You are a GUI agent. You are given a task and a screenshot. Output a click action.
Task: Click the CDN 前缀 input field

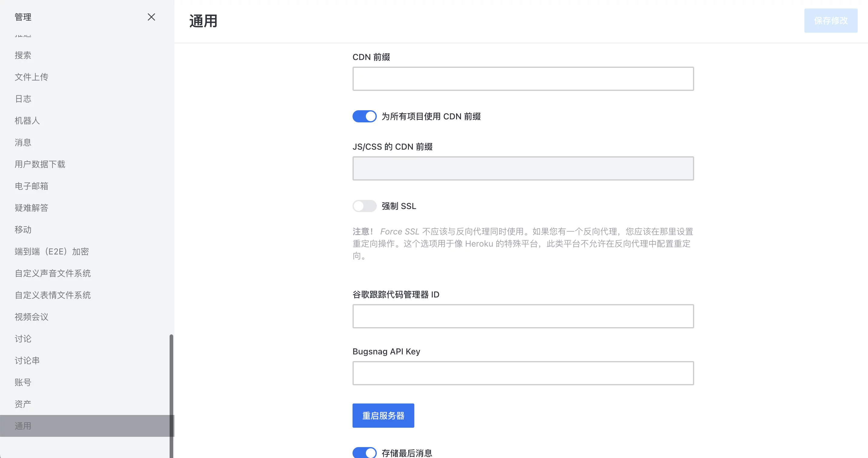[x=523, y=79]
